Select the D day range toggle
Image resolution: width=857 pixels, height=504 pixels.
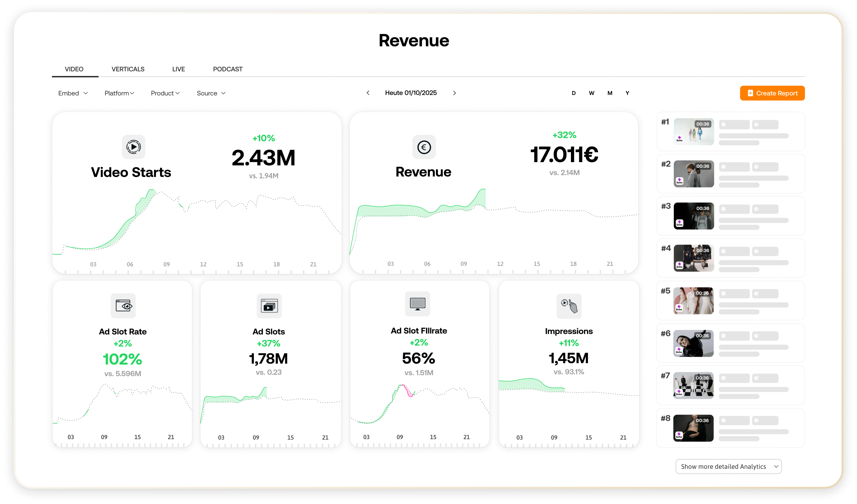pyautogui.click(x=573, y=93)
